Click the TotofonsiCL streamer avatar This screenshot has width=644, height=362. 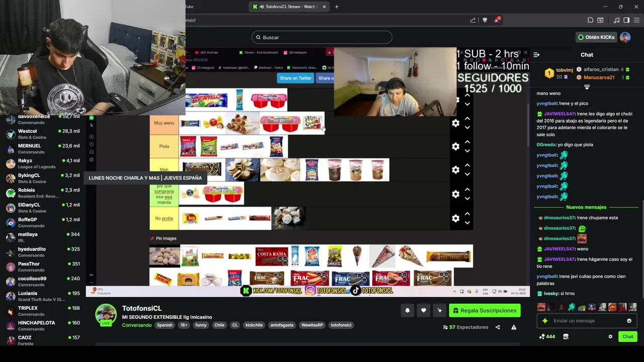(x=106, y=315)
